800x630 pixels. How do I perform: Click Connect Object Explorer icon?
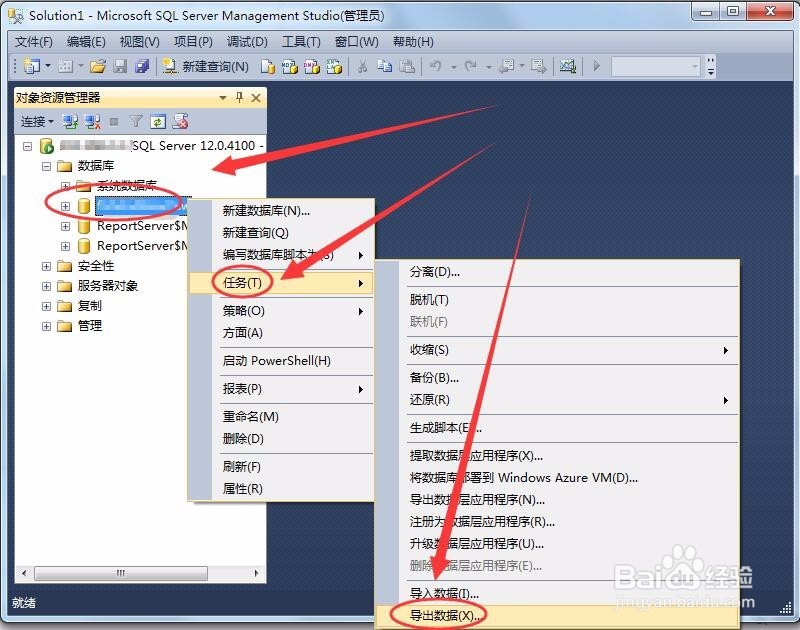point(70,121)
